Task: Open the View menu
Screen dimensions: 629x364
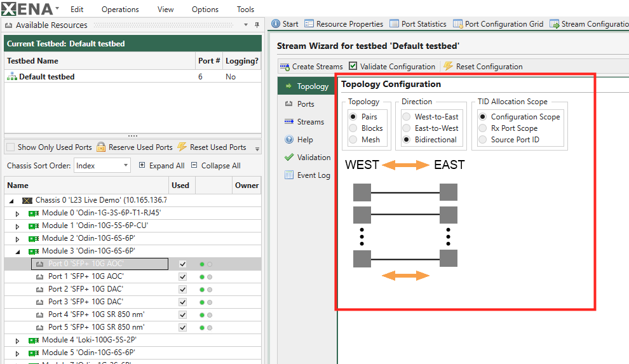Action: tap(165, 10)
